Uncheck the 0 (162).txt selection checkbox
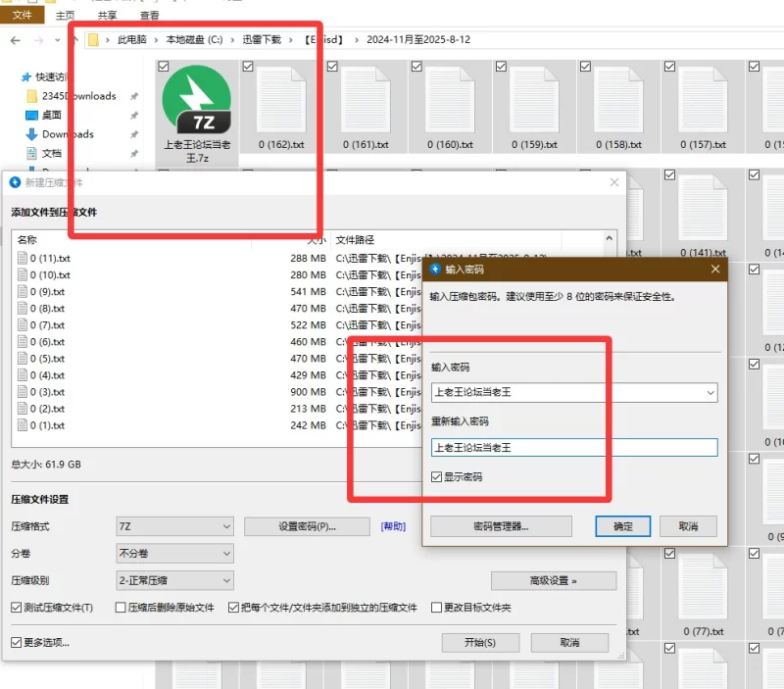The image size is (784, 689). (x=248, y=67)
